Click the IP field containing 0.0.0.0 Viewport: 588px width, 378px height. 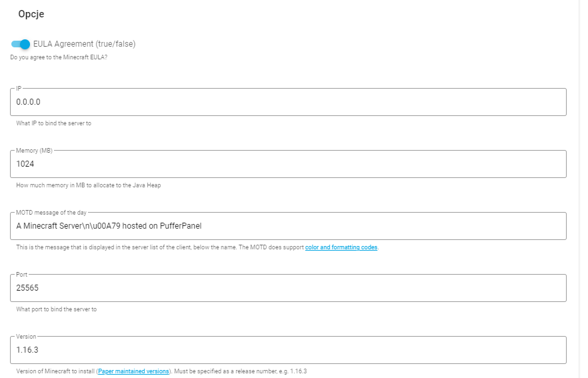coord(288,103)
